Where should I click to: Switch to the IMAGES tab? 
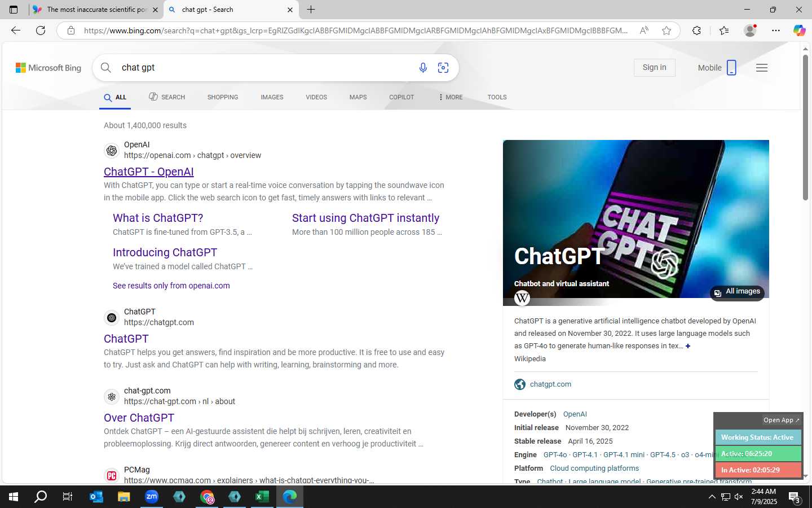click(x=272, y=97)
